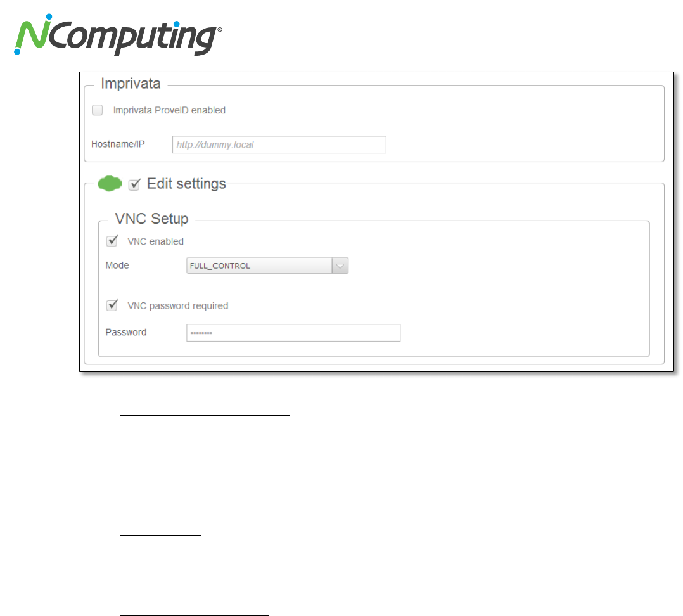Viewport: 683px width, 616px height.
Task: Click the Imprivata ProveID enabled label text
Action: pyautogui.click(x=169, y=110)
